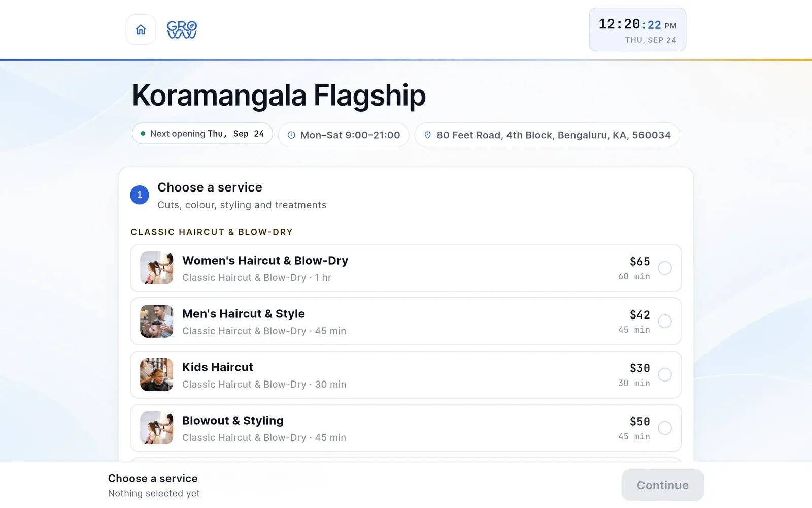812x508 pixels.
Task: Click the CLASSIC HAIRCUT & BLOW-DRY section label
Action: click(212, 232)
